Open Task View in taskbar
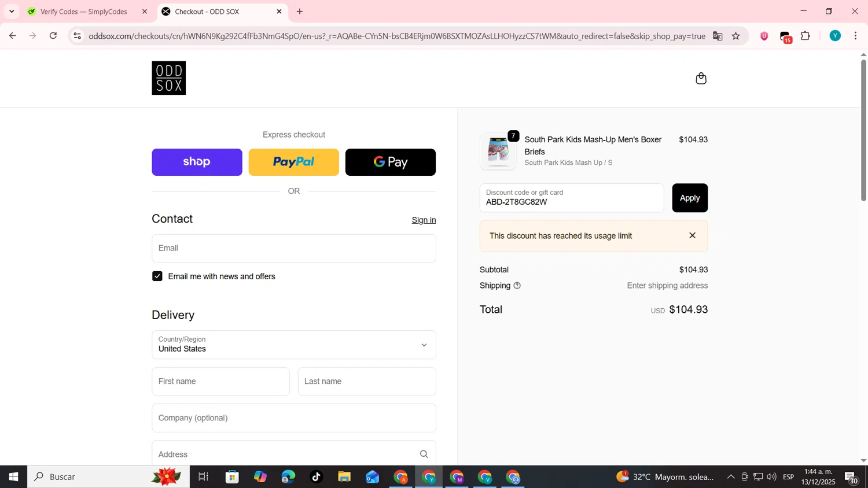Screen dimensions: 868x488 (x=203, y=477)
